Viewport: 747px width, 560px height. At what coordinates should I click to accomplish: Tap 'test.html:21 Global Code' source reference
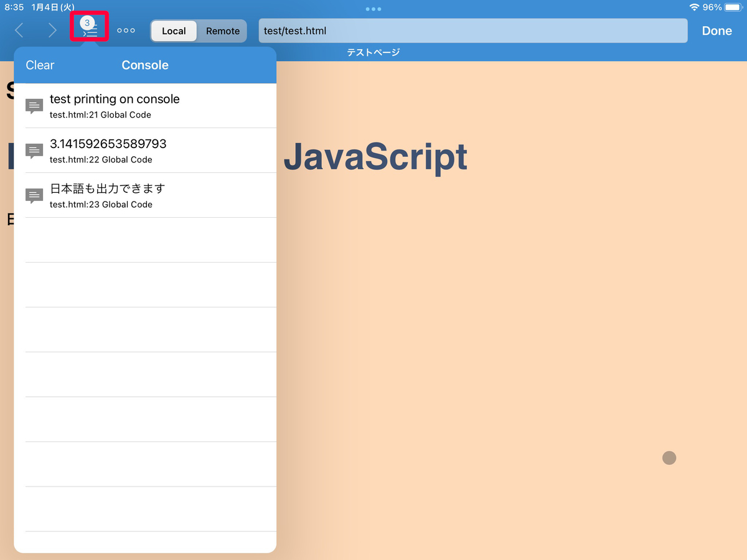100,115
